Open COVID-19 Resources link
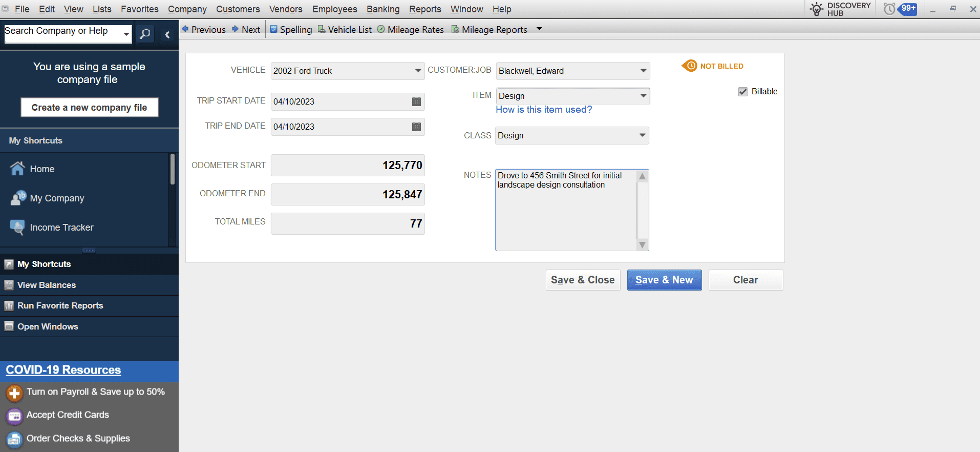 click(63, 370)
